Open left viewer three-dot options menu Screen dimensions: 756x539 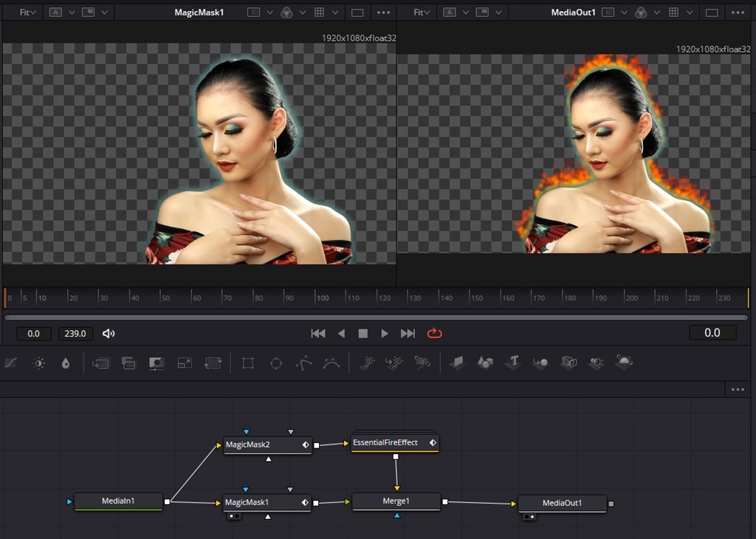(383, 13)
